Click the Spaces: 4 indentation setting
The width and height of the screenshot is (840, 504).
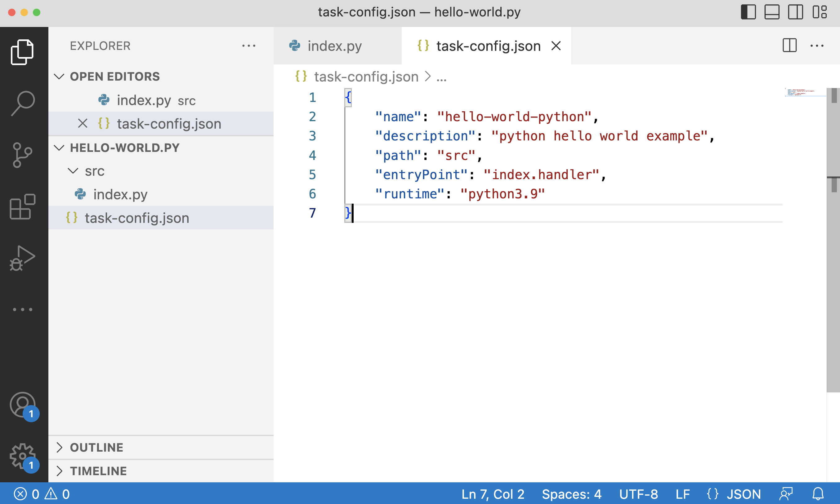[572, 494]
